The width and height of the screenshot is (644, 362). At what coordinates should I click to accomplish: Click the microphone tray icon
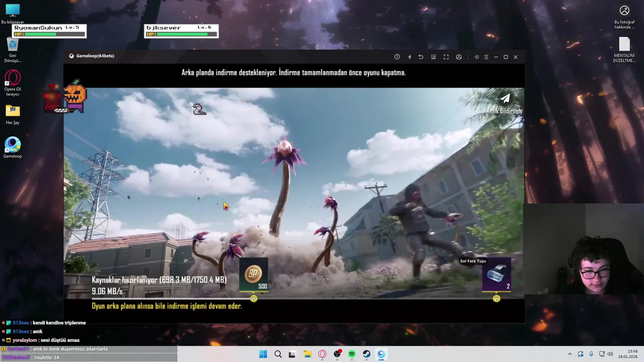591,354
